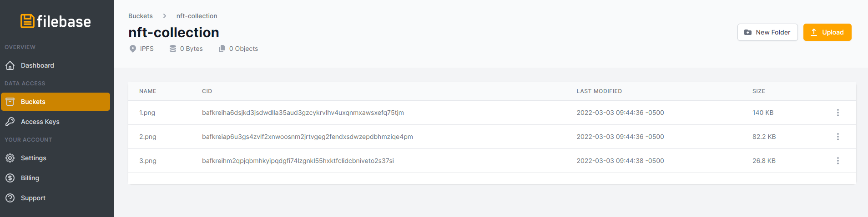Click the Filebase logo icon
The height and width of the screenshot is (217, 868).
(27, 21)
